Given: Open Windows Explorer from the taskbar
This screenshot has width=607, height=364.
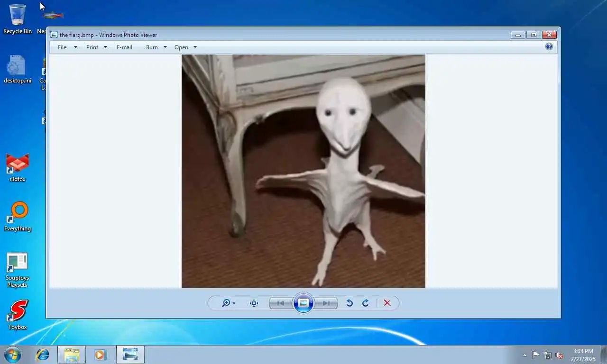Looking at the screenshot, I should (72, 355).
